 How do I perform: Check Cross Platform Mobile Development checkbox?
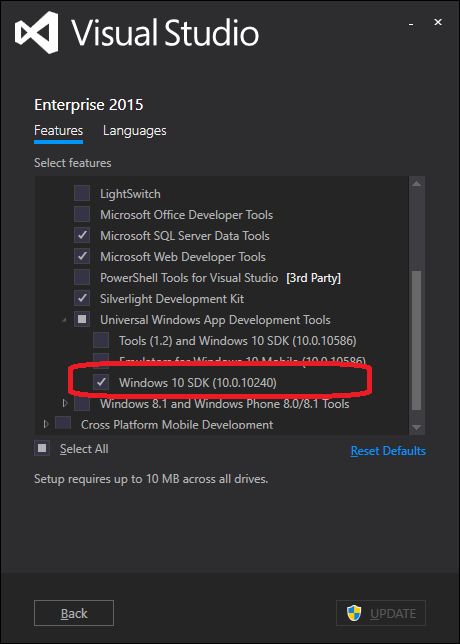coord(63,423)
